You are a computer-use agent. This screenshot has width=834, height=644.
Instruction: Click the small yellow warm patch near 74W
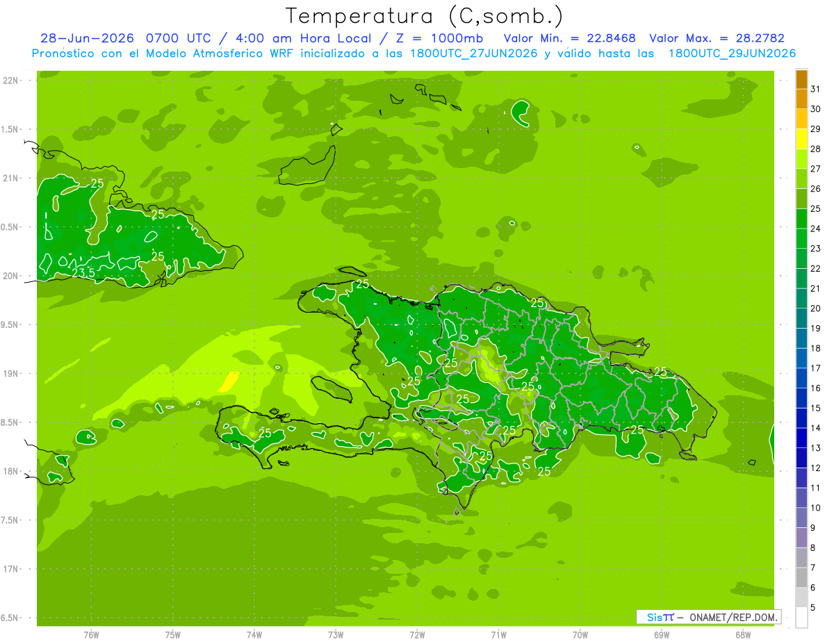click(228, 382)
